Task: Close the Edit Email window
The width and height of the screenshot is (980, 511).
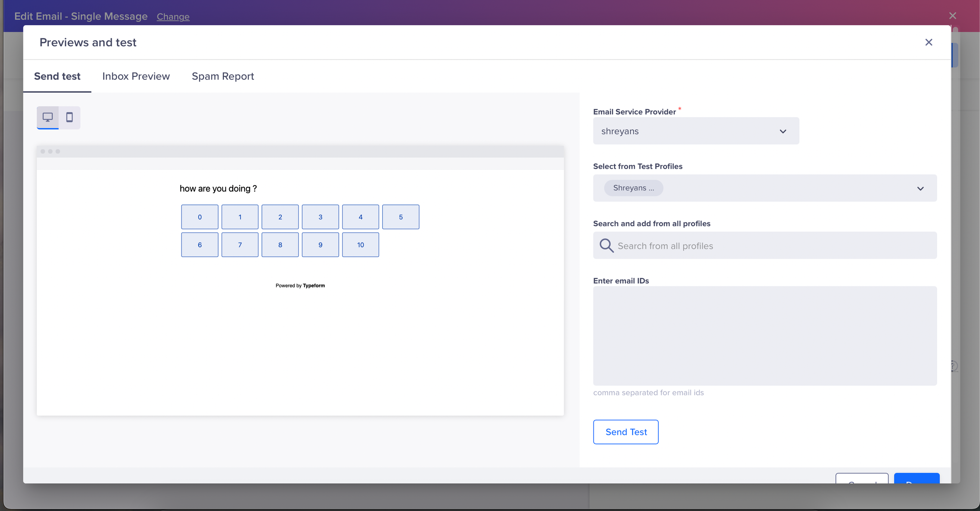Action: (x=952, y=16)
